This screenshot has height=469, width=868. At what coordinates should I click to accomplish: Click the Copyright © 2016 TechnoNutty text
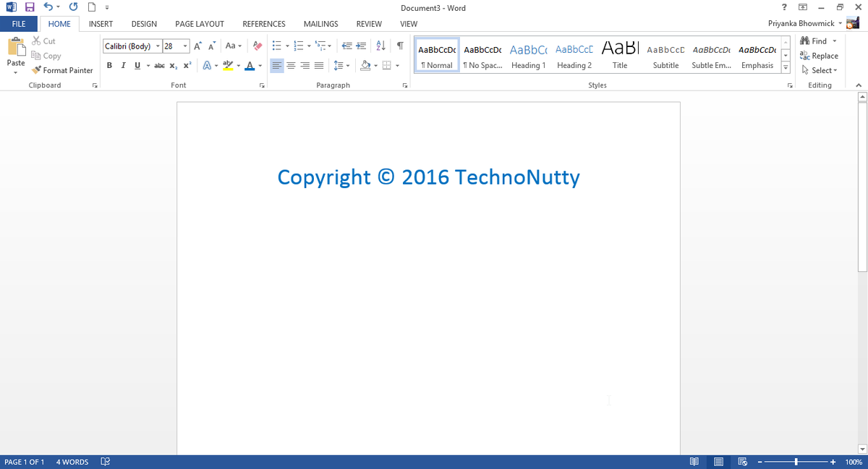click(428, 177)
